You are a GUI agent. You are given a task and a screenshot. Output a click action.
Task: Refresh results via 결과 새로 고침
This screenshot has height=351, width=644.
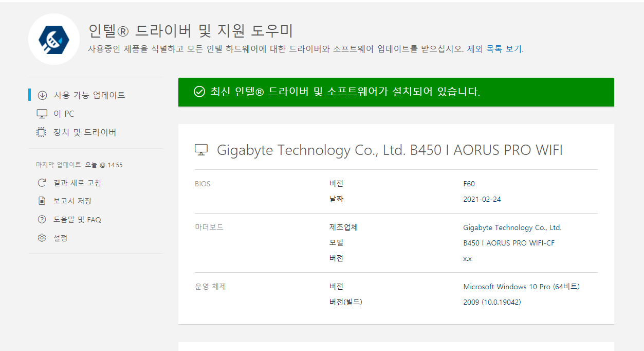tap(77, 183)
